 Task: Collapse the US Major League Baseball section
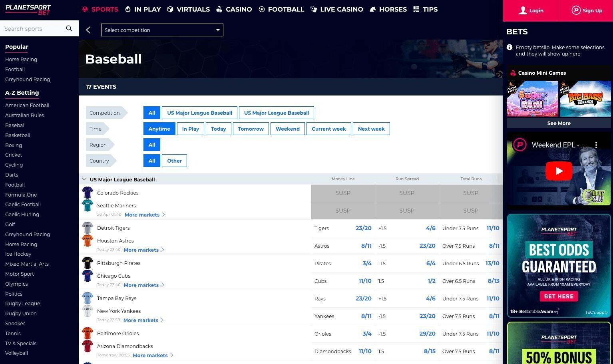tap(84, 179)
